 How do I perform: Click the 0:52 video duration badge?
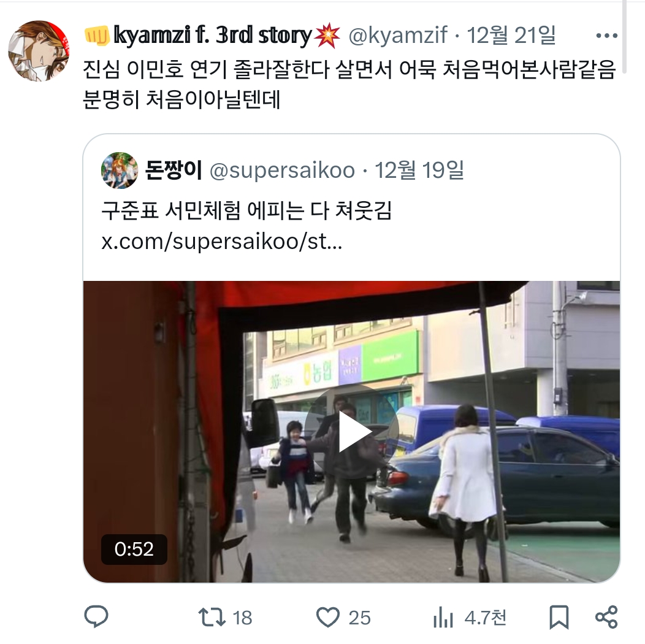click(x=134, y=550)
